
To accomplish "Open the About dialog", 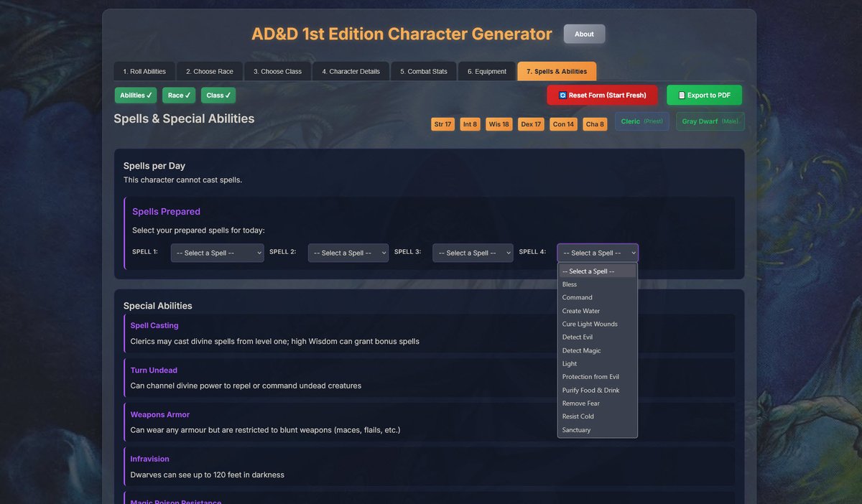I will [584, 34].
